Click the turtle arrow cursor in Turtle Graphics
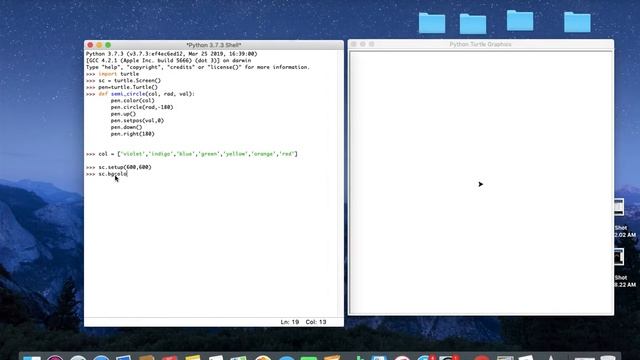Viewport: 640px width, 360px height. point(480,184)
